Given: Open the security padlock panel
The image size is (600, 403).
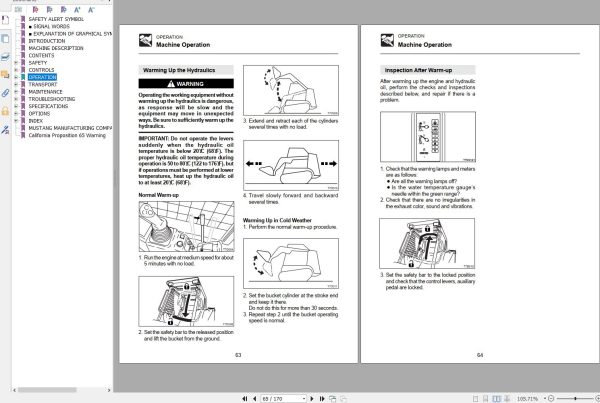Looking at the screenshot, I should pos(5,111).
